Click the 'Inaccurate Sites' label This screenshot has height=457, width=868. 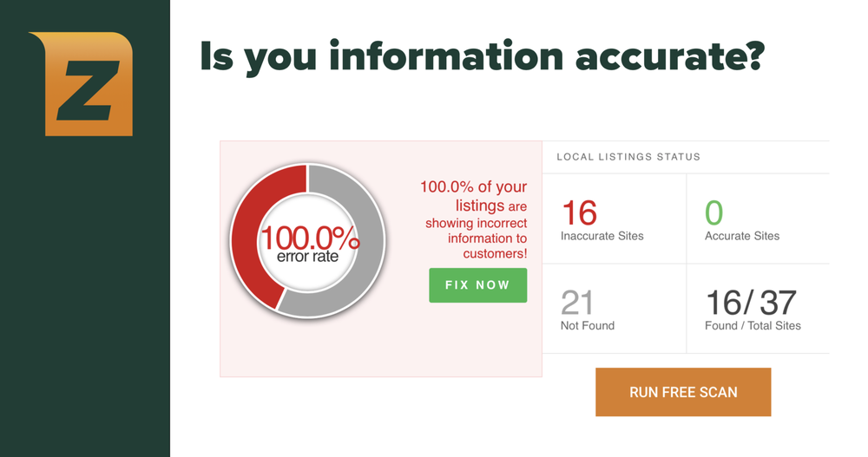[x=602, y=236]
